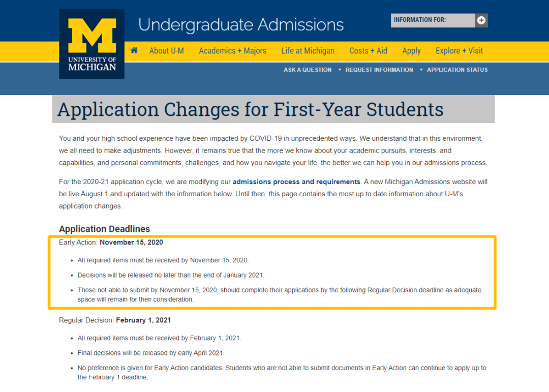Image resolution: width=549 pixels, height=392 pixels.
Task: Click the University of Michigan wordmark text
Action: 92,64
